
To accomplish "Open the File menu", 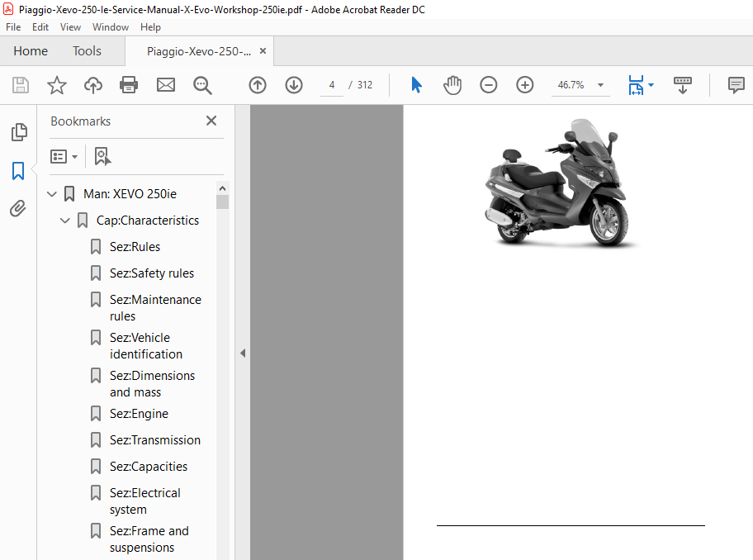I will coord(13,27).
